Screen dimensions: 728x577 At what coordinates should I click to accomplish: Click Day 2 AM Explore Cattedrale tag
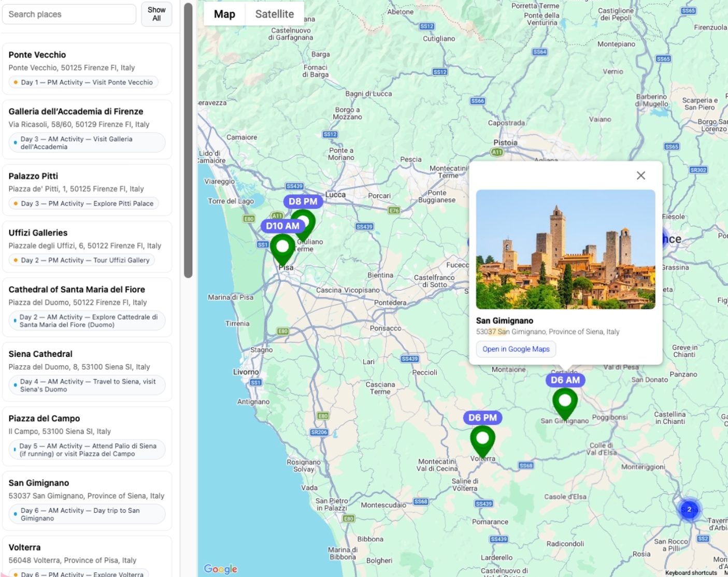point(87,321)
